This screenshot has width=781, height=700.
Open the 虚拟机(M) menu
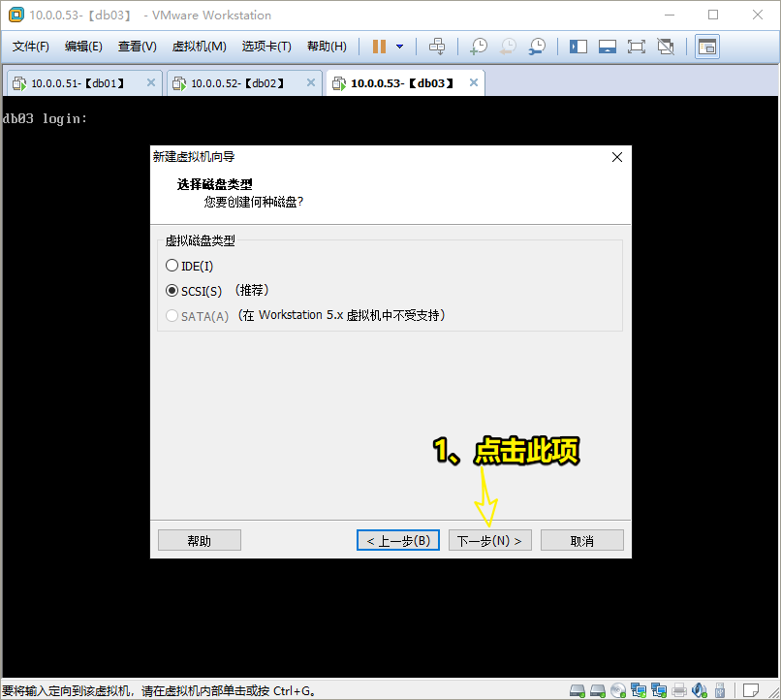[x=199, y=47]
